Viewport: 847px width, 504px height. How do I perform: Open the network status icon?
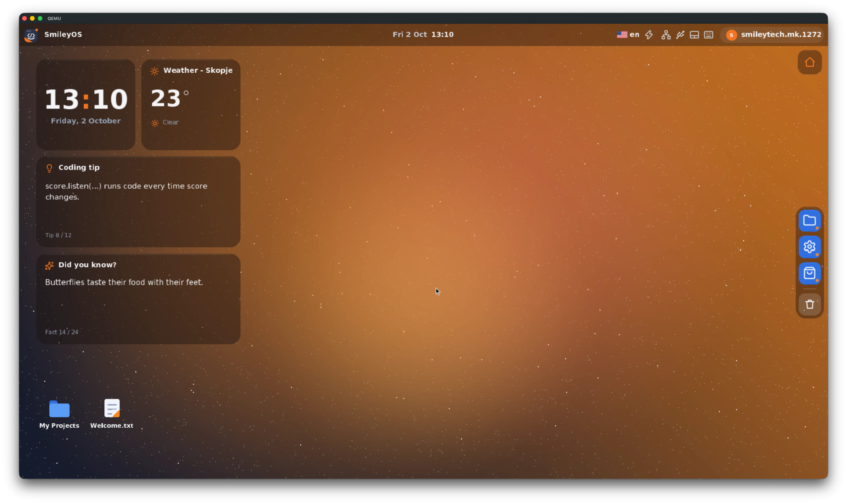pos(666,35)
